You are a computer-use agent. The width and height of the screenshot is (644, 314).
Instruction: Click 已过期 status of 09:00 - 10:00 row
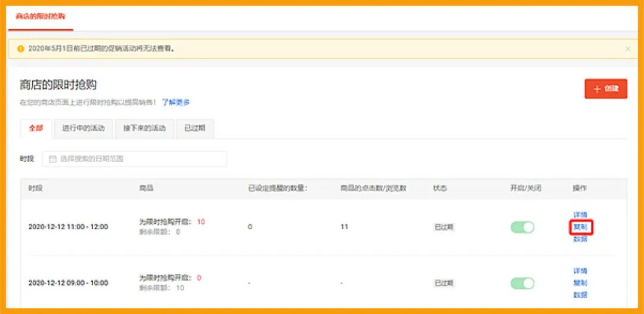click(x=444, y=283)
